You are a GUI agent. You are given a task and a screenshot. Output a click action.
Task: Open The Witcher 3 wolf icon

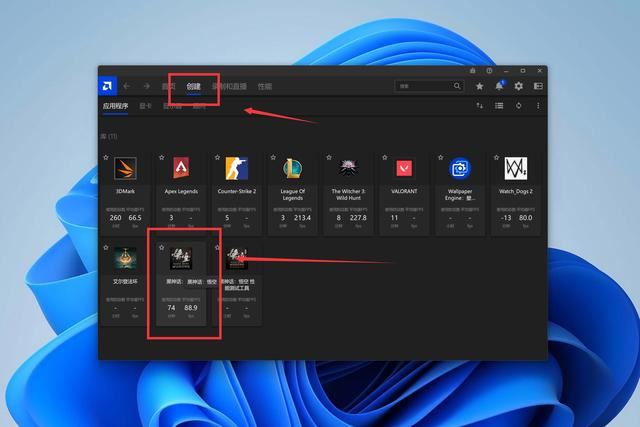coord(348,168)
